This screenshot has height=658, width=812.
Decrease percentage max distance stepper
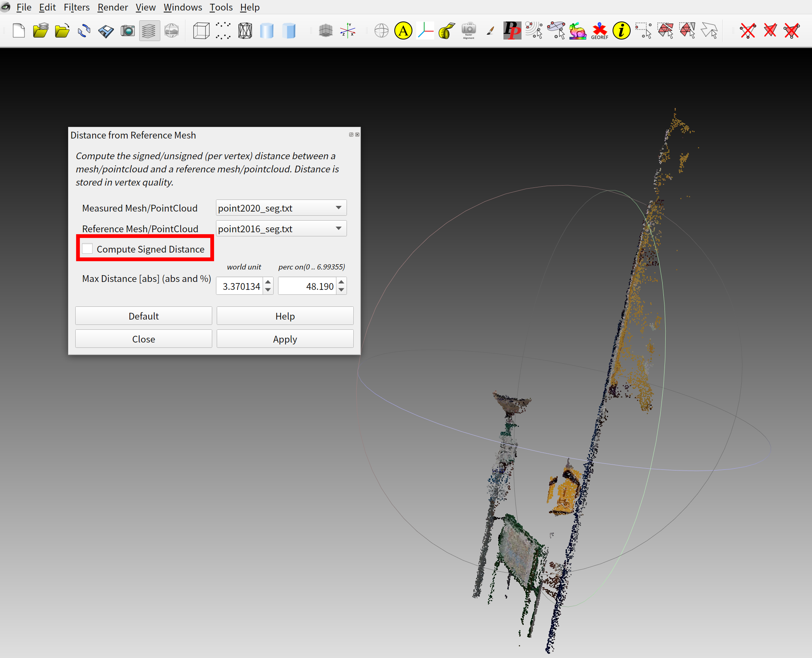point(341,290)
